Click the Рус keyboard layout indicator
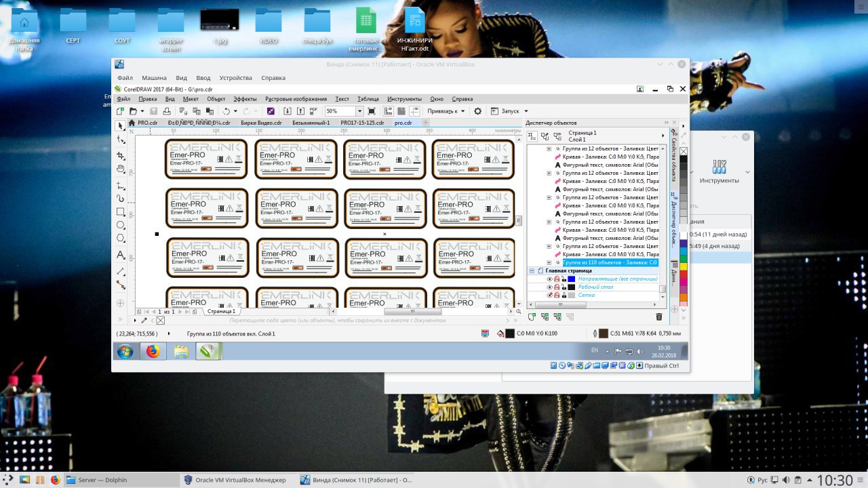The image size is (868, 488). click(762, 480)
